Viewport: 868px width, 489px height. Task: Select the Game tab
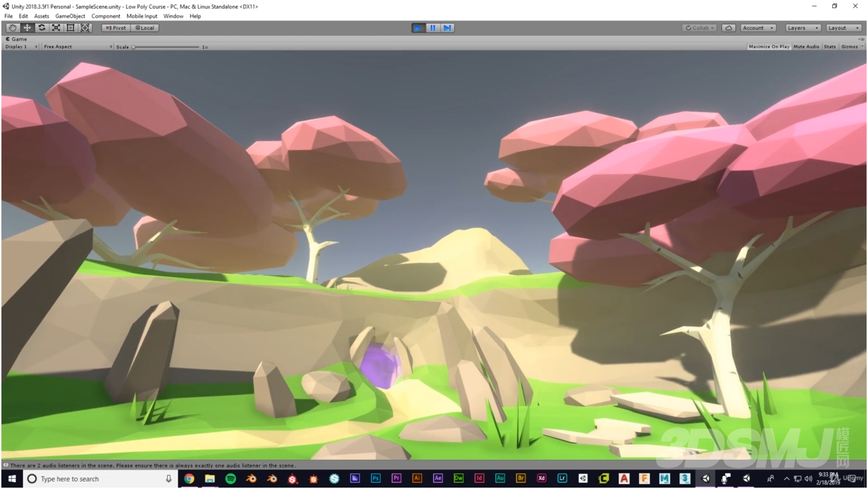16,39
